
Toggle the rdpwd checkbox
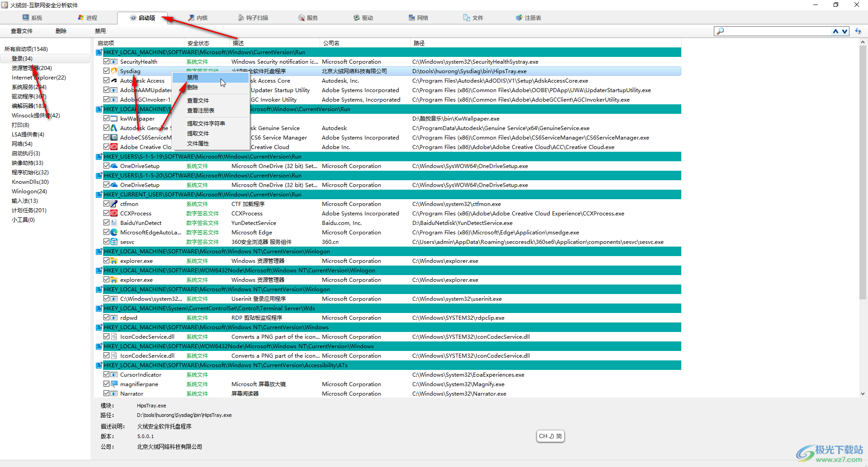tap(106, 318)
